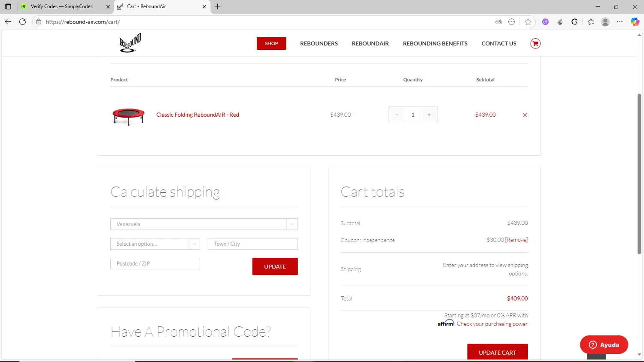
Task: Click the product Subtotal $439.00 in table row
Action: 485,115
